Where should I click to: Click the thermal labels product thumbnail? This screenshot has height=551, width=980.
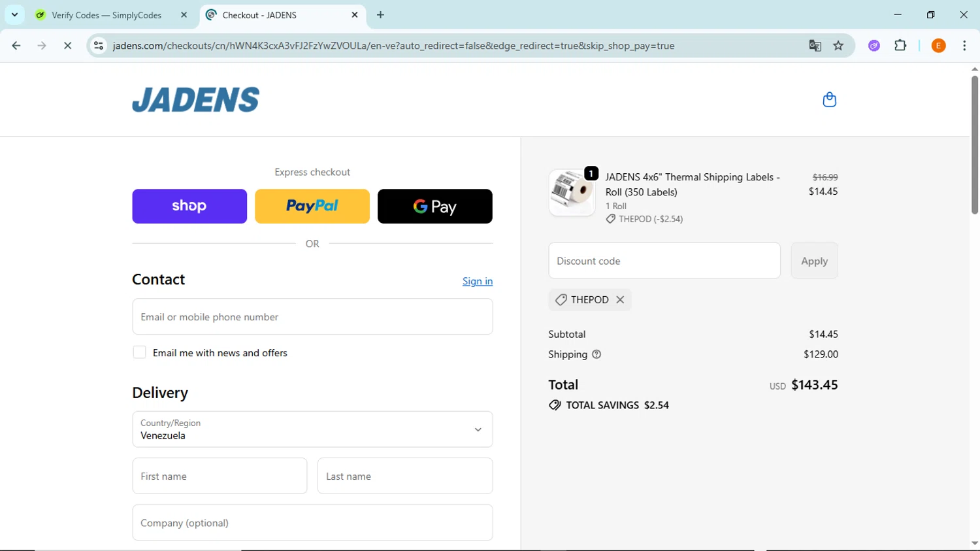click(572, 192)
